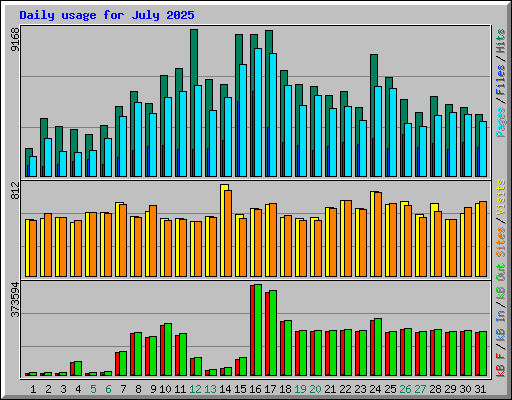Click the green hits bar for day 2
512x400 pixels.
point(44,128)
